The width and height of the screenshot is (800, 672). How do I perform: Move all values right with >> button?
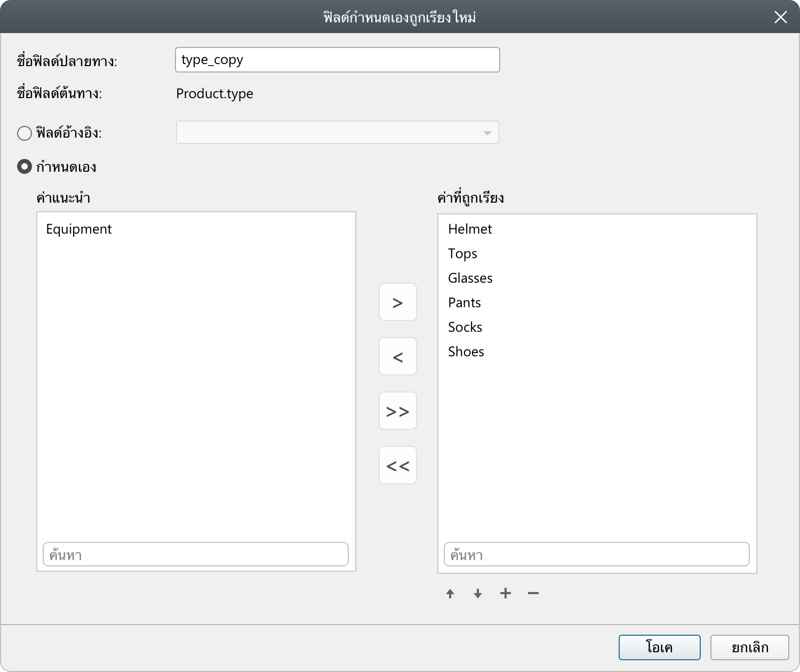pyautogui.click(x=398, y=411)
